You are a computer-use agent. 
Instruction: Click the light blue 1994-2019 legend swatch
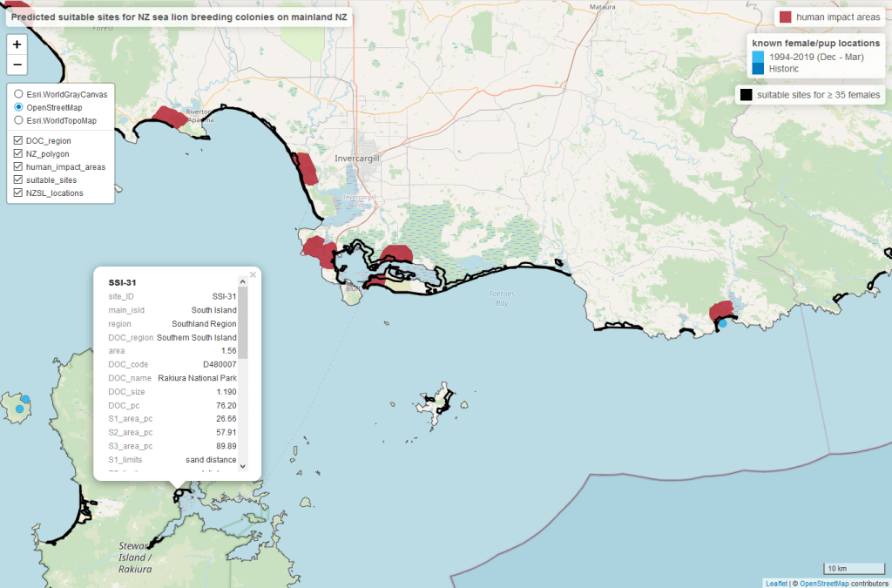click(758, 57)
